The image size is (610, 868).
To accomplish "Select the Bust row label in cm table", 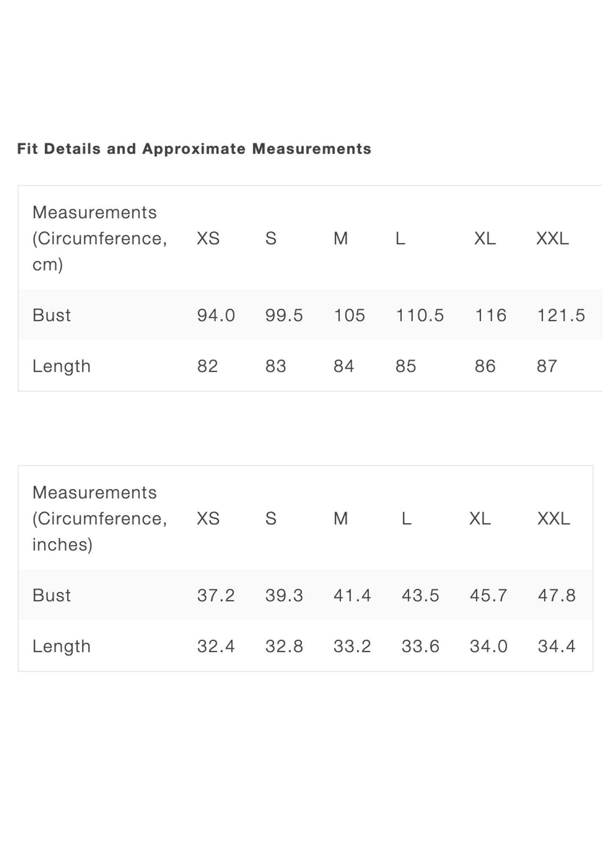I will click(52, 315).
